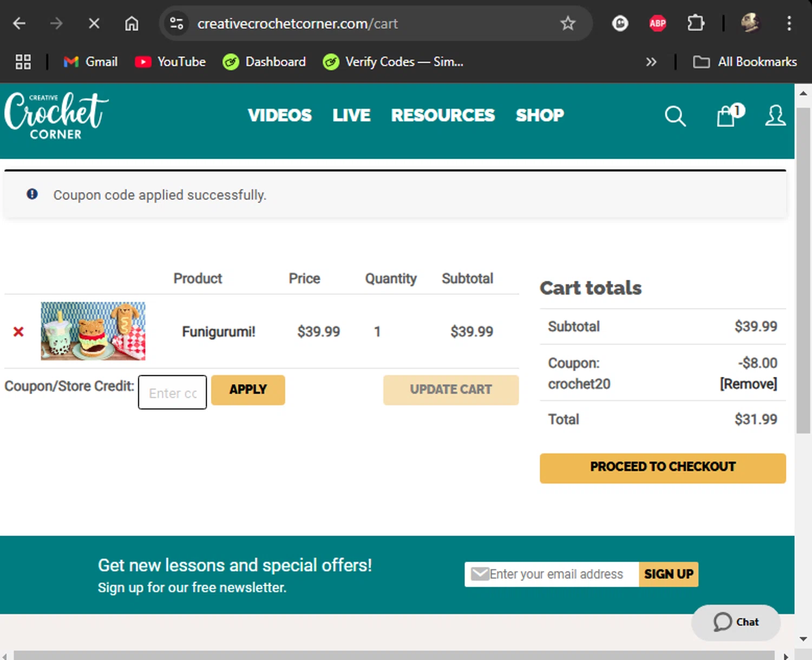Open the browser home page icon

(132, 23)
